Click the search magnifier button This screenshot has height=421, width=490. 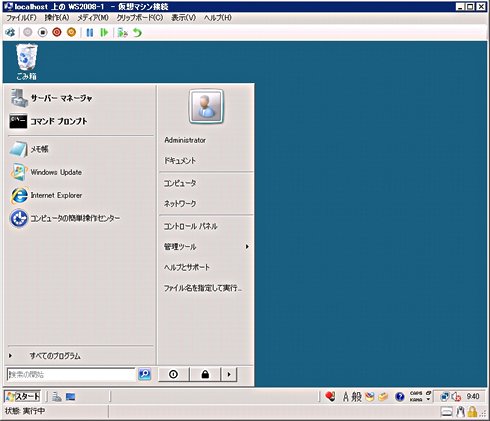pyautogui.click(x=144, y=374)
